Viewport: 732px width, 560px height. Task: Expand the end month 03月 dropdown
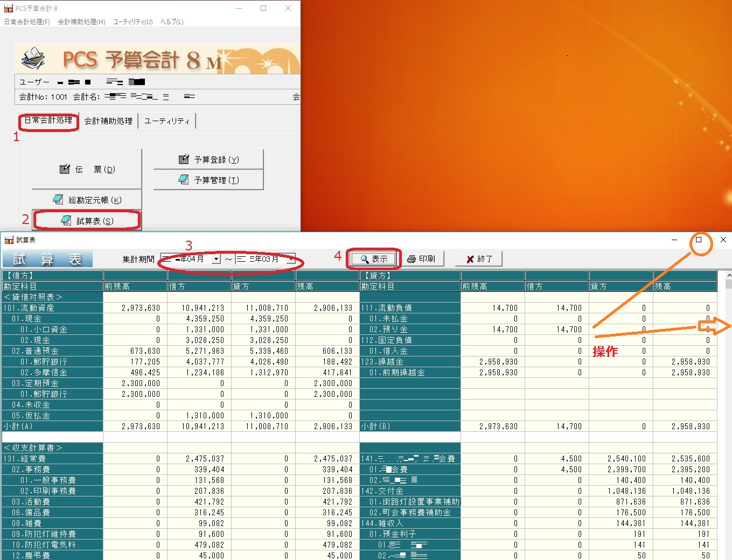291,259
